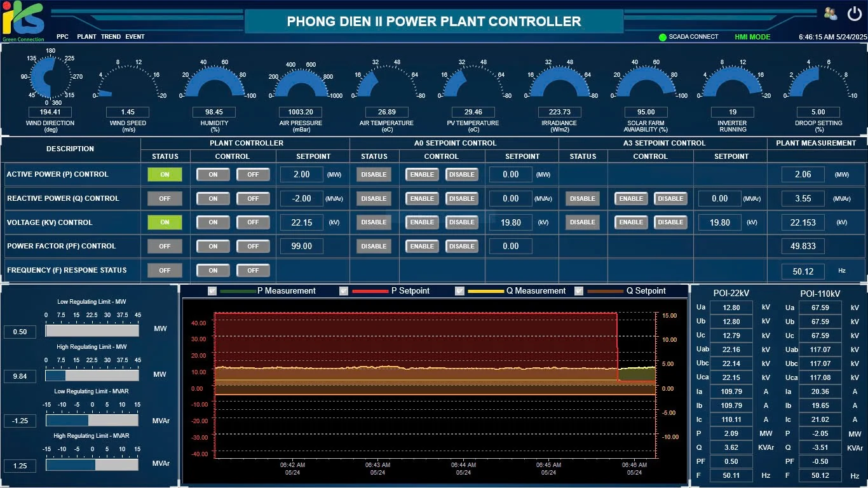The width and height of the screenshot is (868, 488).
Task: Click the POI-110kV P value -2.05
Action: [820, 433]
